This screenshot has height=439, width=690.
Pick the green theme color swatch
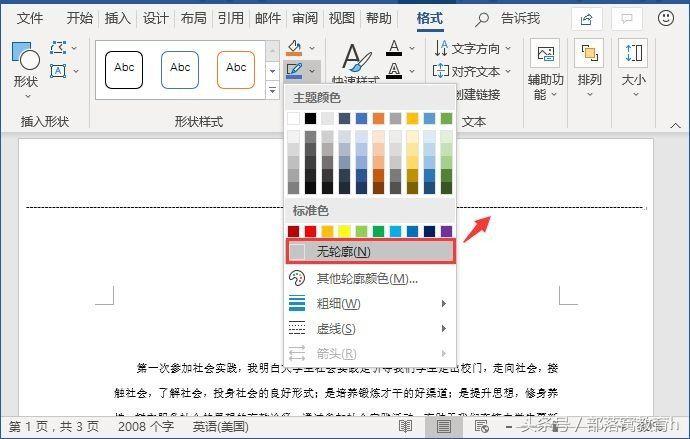click(x=447, y=118)
